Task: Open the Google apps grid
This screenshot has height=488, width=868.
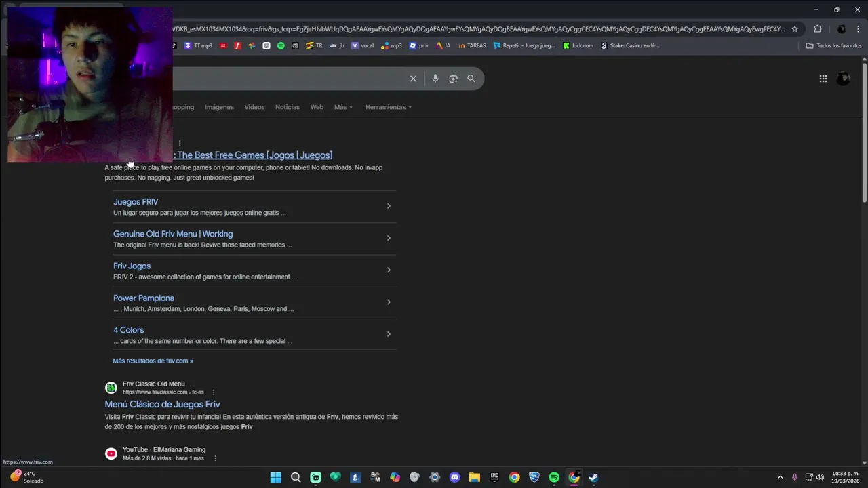Action: pos(823,79)
